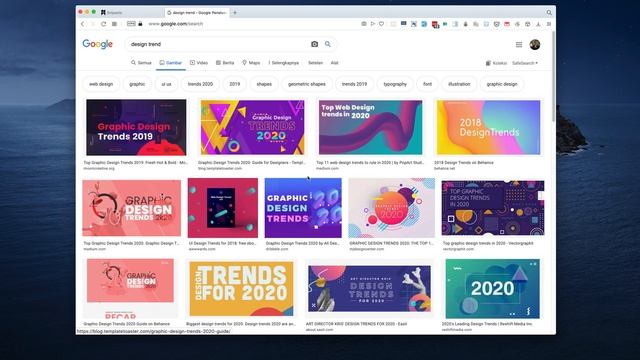The height and width of the screenshot is (360, 640).
Task: Filter by the illustration chip
Action: pos(459,84)
